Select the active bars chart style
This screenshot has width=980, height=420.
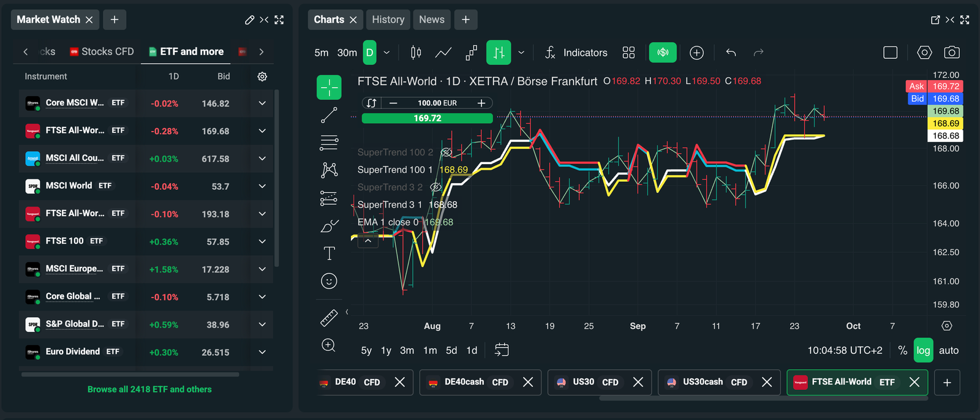[499, 53]
